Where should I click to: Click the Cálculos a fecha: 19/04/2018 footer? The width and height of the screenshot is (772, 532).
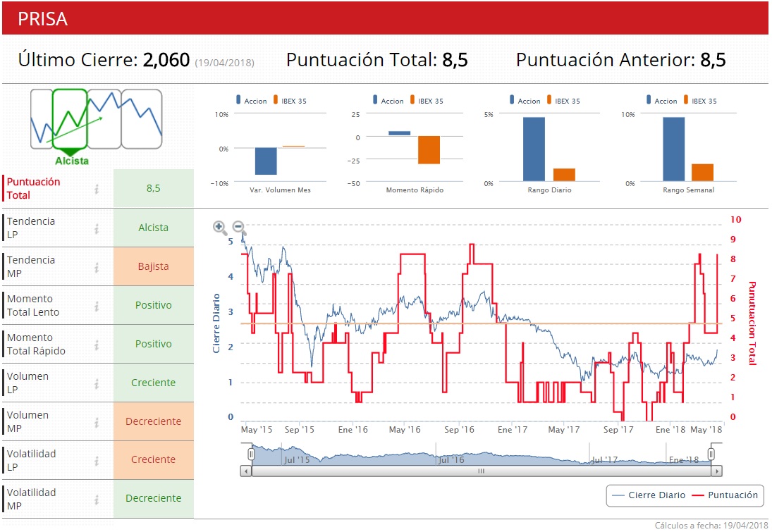tap(711, 526)
